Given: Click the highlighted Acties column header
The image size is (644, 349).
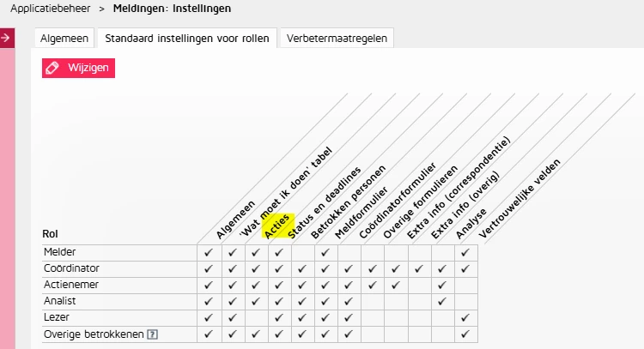Looking at the screenshot, I should click(x=279, y=226).
